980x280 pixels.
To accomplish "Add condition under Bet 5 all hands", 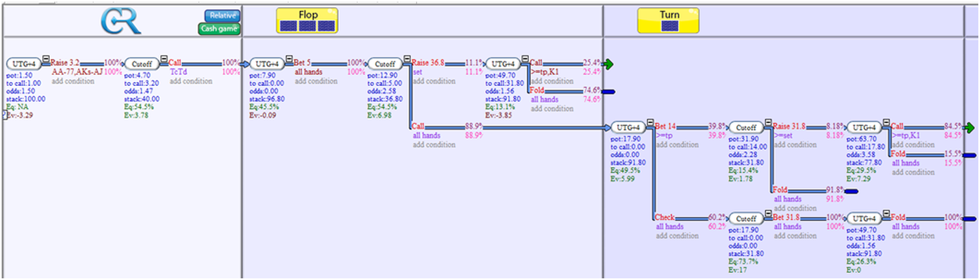I will point(316,81).
